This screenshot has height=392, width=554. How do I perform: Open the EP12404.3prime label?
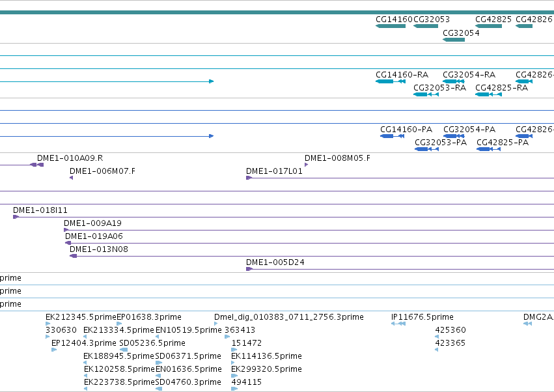coord(84,343)
